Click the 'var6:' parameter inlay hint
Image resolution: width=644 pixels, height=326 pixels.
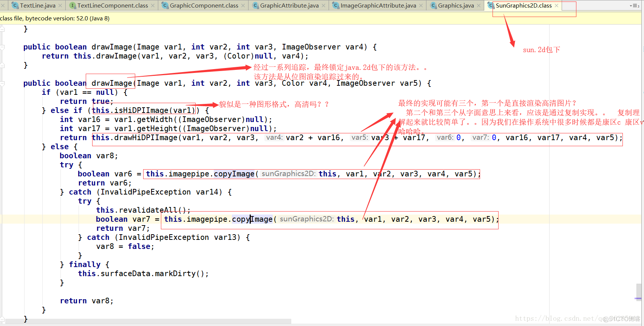445,138
